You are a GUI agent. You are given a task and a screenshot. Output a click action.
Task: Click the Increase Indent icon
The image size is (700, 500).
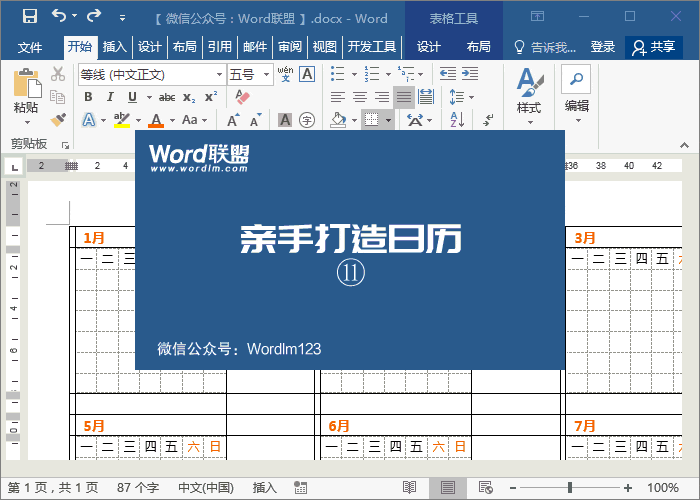pos(470,74)
